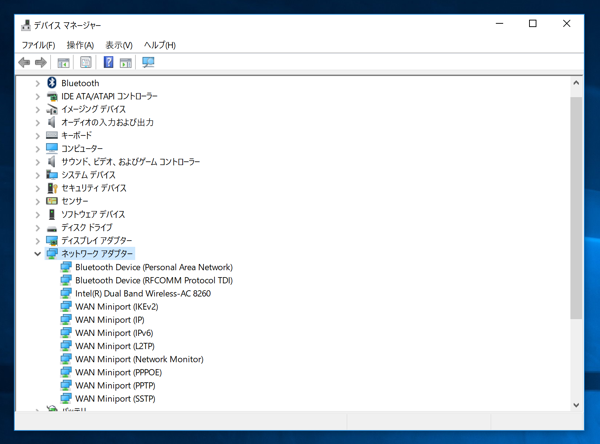Expand the コンピューター node
The image size is (600, 444).
pyautogui.click(x=38, y=149)
